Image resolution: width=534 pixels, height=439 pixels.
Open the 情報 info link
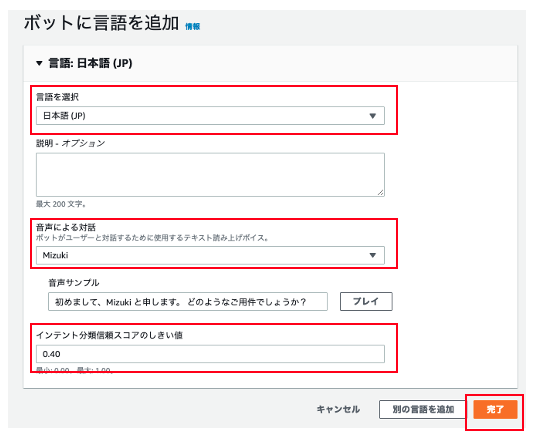pos(192,26)
